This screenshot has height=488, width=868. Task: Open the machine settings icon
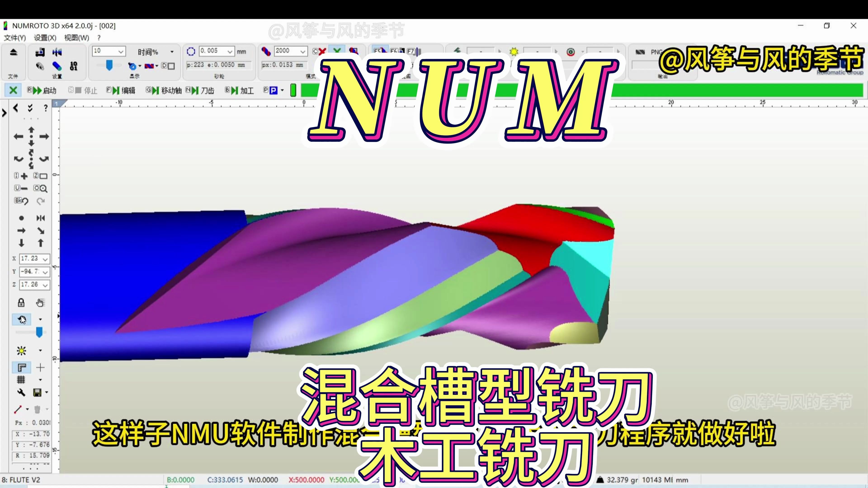click(40, 52)
